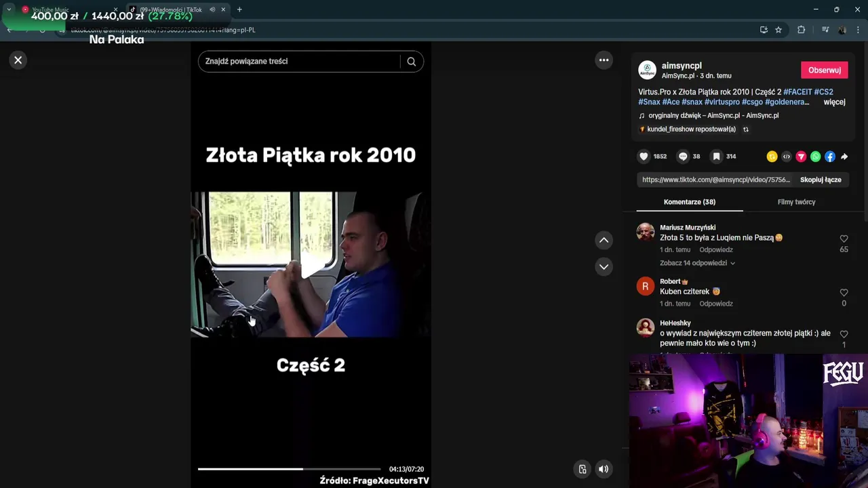The height and width of the screenshot is (488, 868).
Task: Go to previous video arrow
Action: [x=604, y=240]
